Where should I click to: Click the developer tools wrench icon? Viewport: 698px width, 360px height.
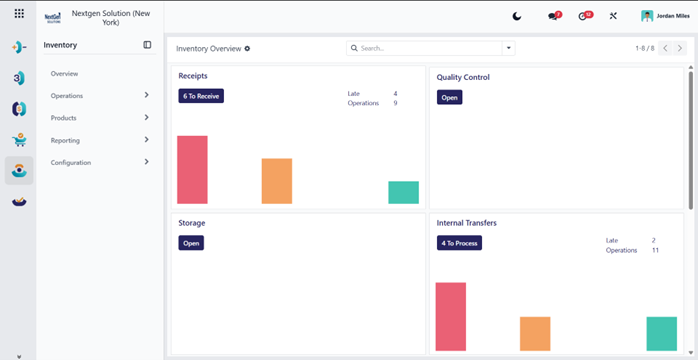[x=613, y=16]
